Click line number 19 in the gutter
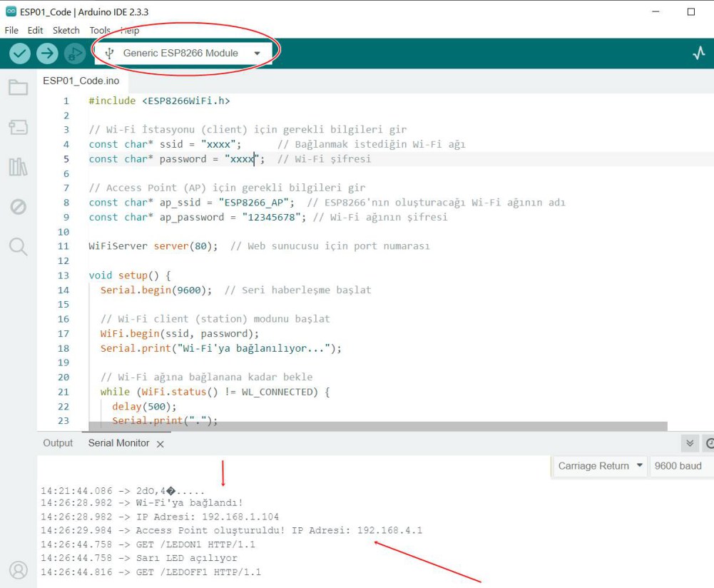714x588 pixels. click(x=63, y=363)
